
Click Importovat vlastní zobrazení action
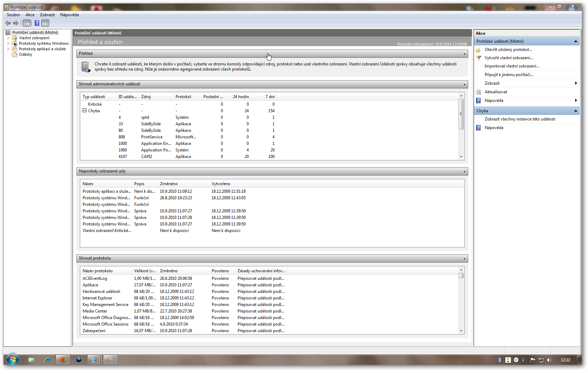coord(512,66)
